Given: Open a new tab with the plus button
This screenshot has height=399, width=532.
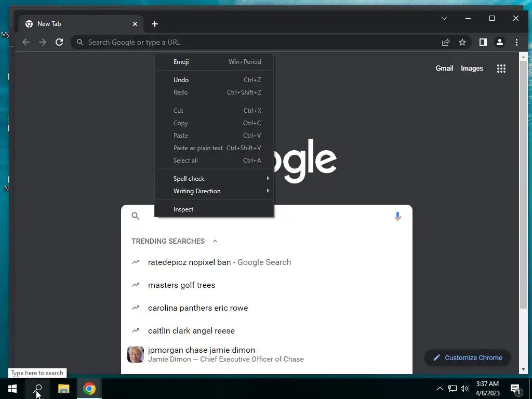Looking at the screenshot, I should (x=155, y=24).
